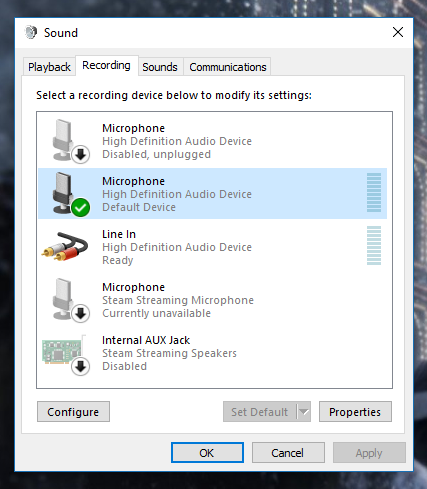Click the Apply button

[369, 453]
